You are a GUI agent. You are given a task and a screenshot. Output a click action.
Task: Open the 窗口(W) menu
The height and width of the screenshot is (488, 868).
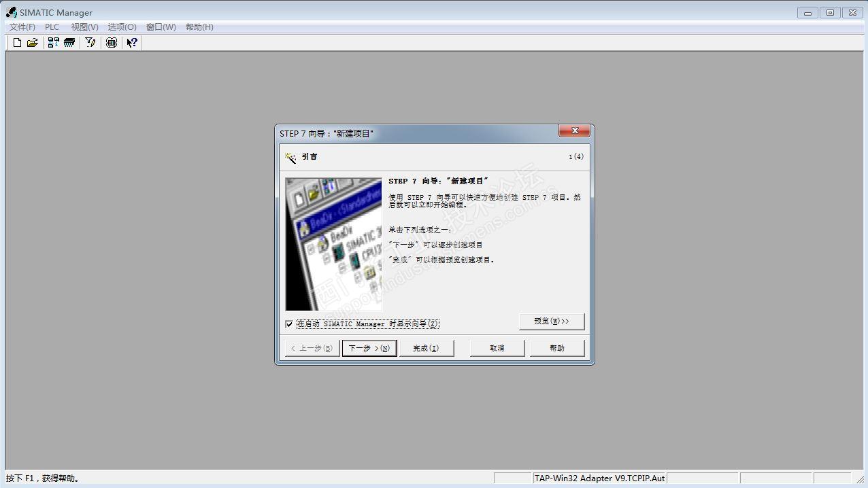[x=161, y=27]
